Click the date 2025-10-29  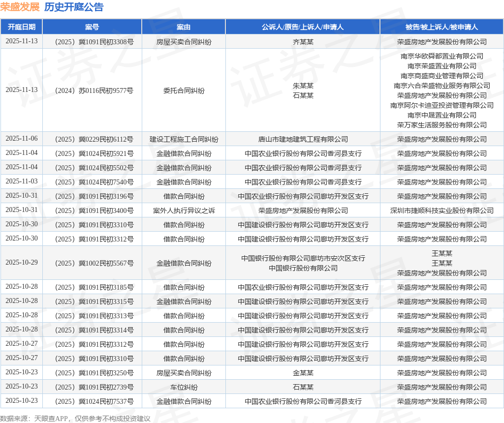click(22, 262)
